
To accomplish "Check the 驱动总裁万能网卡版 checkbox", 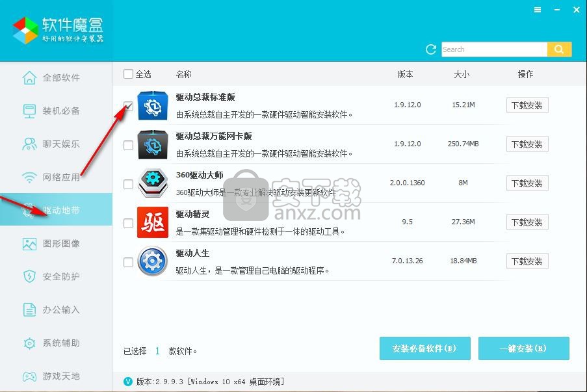I will click(x=129, y=145).
